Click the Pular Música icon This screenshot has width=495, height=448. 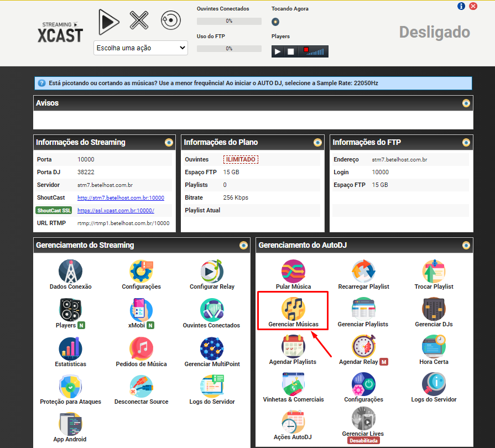[x=293, y=271]
